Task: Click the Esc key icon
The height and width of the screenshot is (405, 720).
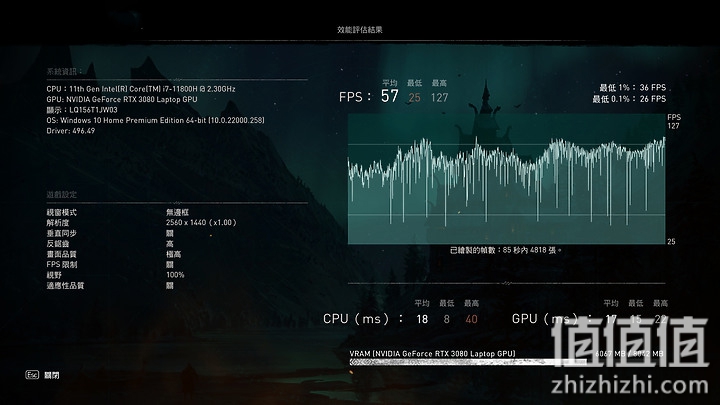Action: [32, 375]
